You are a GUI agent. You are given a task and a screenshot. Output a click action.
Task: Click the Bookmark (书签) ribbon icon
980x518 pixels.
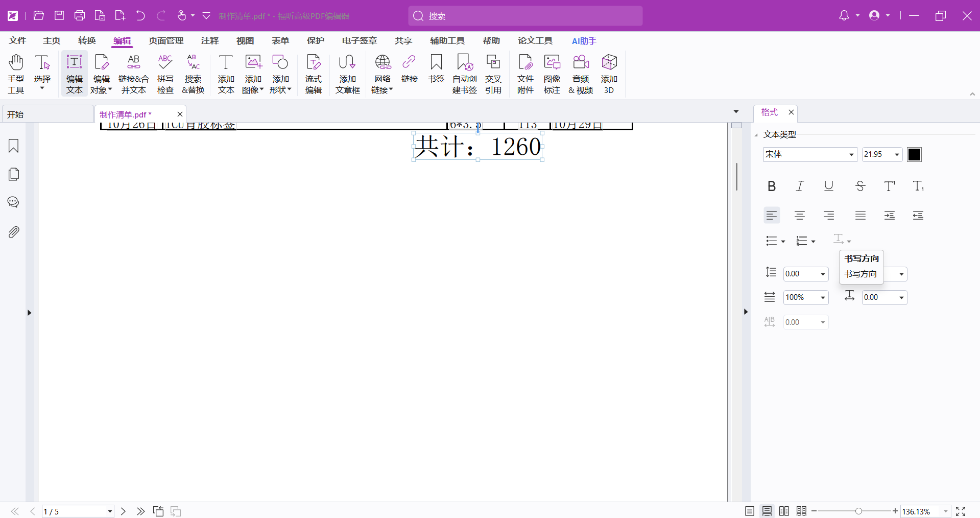[x=436, y=68]
